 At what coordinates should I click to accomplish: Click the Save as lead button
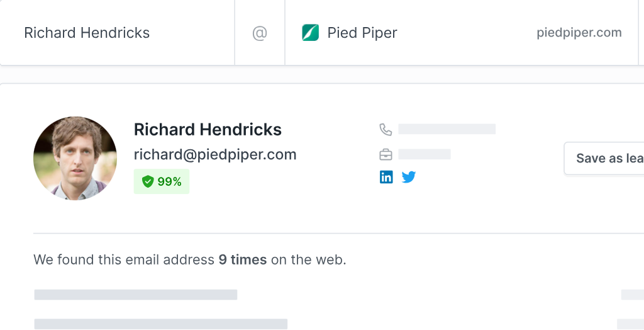click(604, 159)
